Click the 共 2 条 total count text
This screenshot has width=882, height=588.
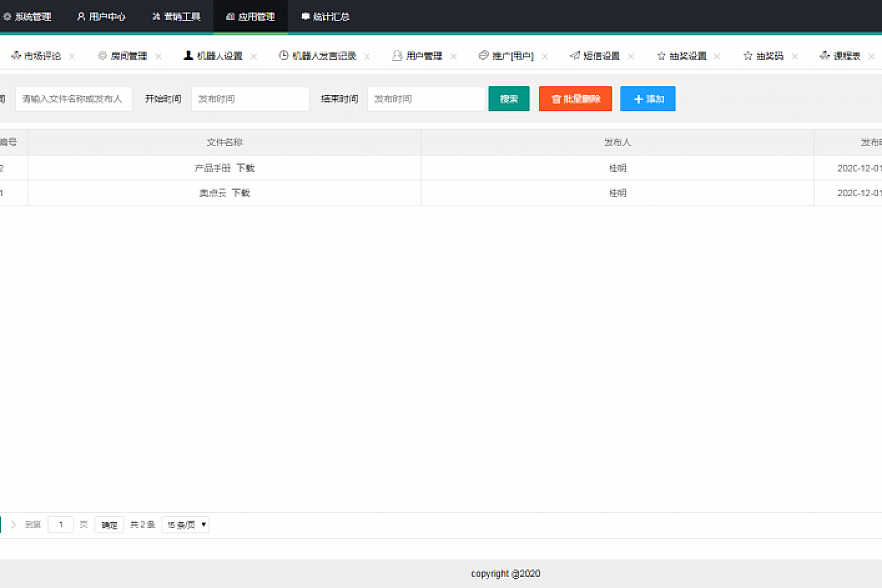(x=142, y=525)
